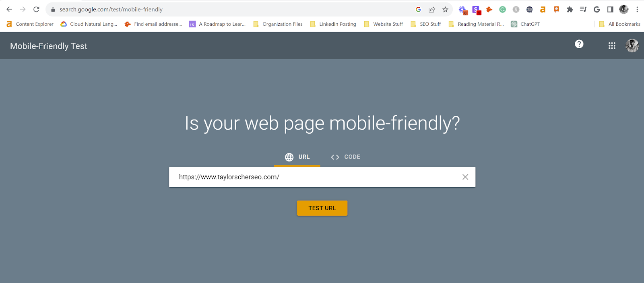Open the help question mark icon
The width and height of the screenshot is (644, 283).
(x=579, y=44)
